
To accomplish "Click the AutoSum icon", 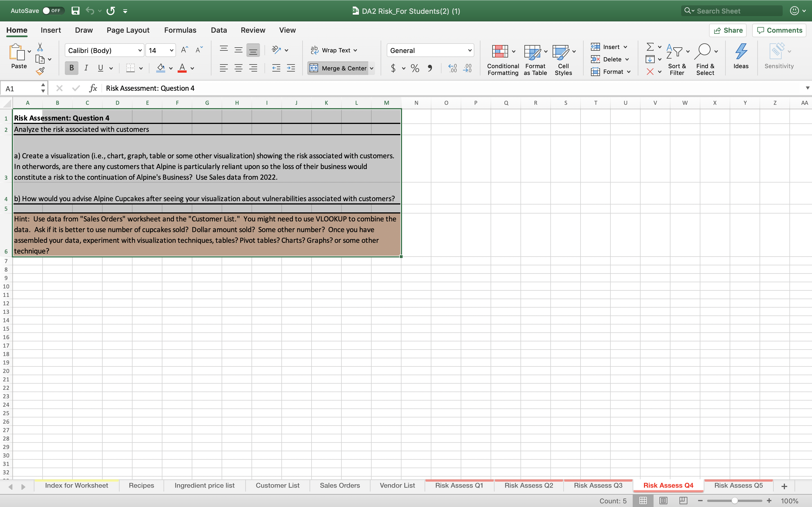I will click(x=650, y=46).
